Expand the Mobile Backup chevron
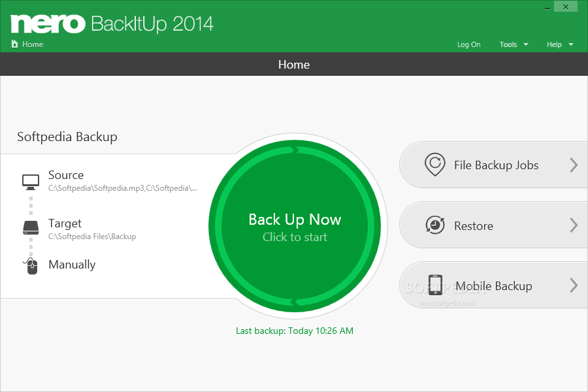The image size is (588, 392). click(x=574, y=285)
